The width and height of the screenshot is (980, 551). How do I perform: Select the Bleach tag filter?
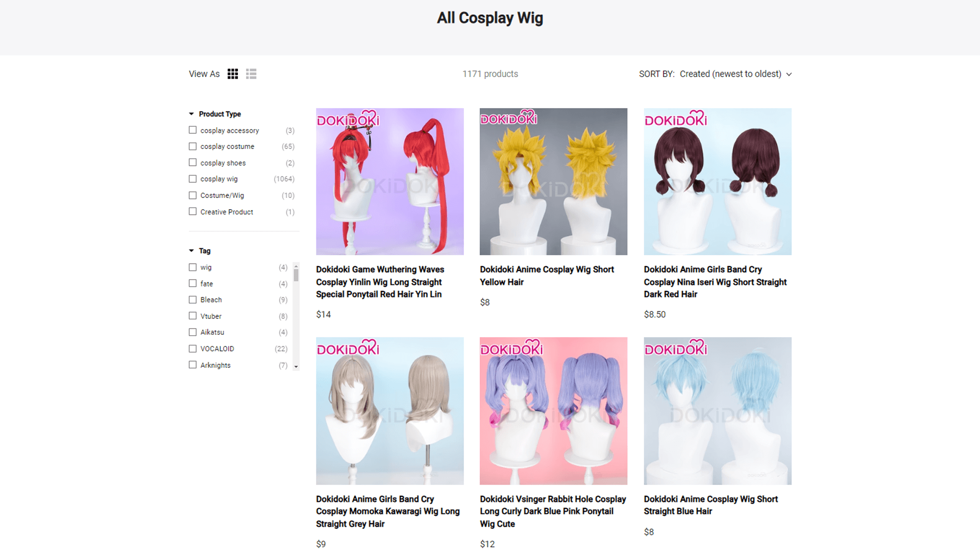click(192, 299)
